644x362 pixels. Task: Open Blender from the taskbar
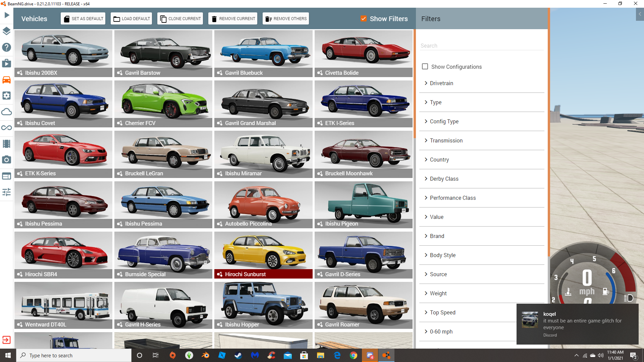pos(205,355)
